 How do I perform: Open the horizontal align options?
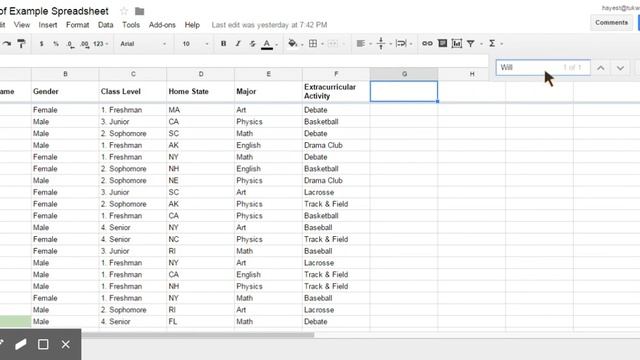[360, 43]
